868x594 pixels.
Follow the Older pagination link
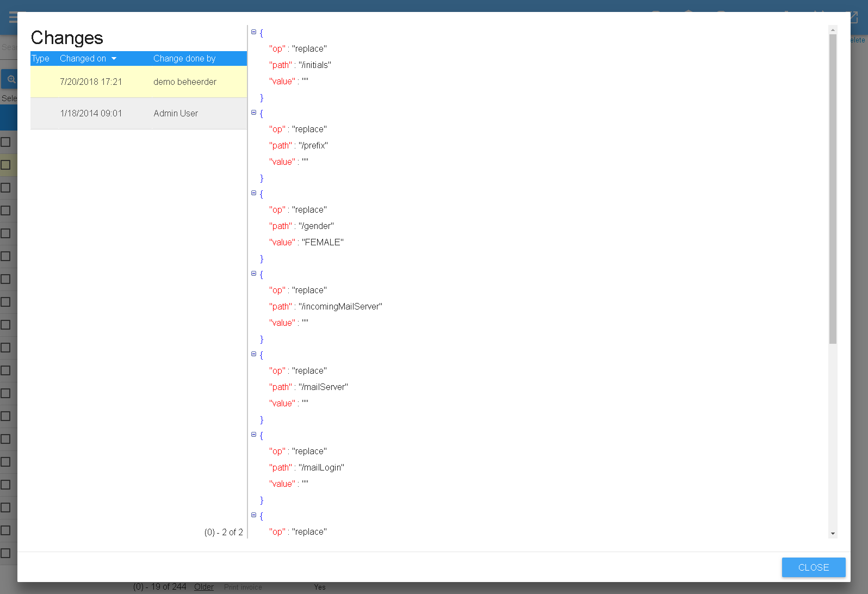click(204, 587)
